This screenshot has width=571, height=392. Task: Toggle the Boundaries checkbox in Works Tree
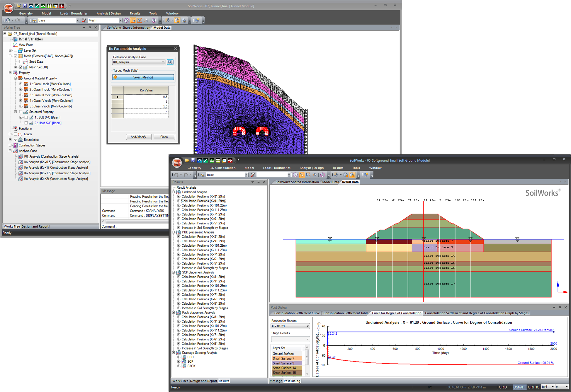[x=16, y=139]
